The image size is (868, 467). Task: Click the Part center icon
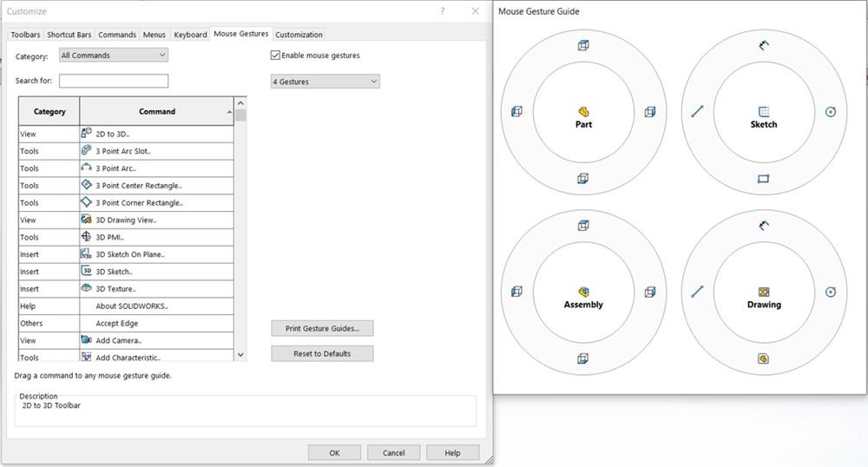click(583, 112)
